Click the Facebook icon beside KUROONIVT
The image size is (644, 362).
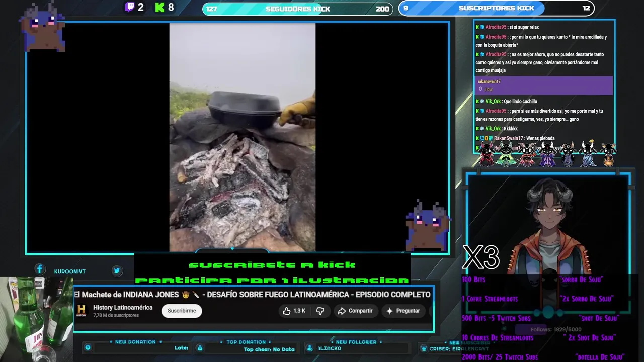[40, 269]
